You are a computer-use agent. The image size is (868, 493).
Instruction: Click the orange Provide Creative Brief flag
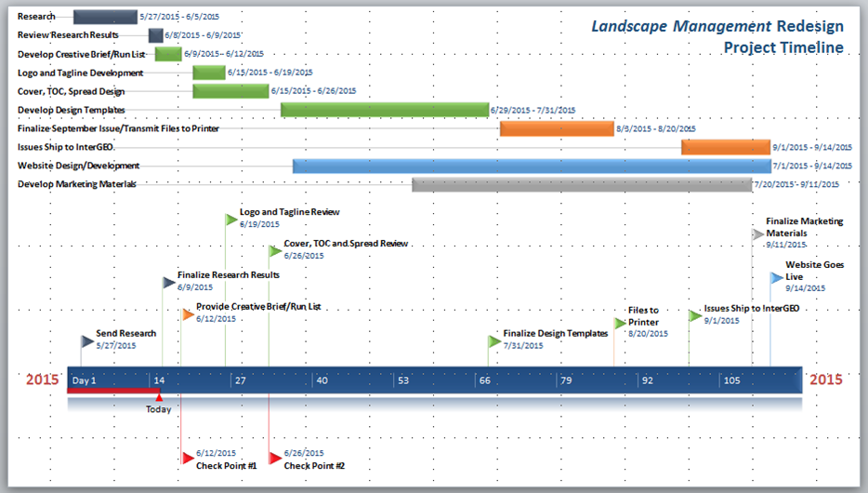click(x=187, y=314)
